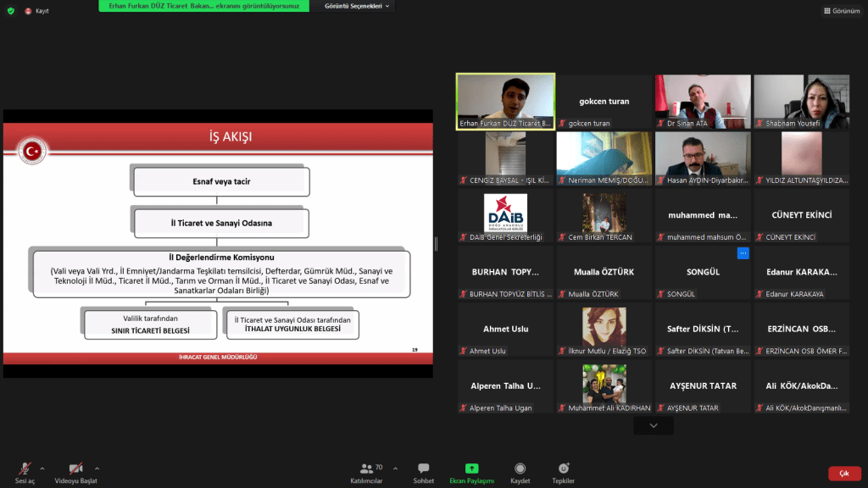Viewport: 868px width, 488px height.
Task: Click the divider between slide and gallery
Action: (x=437, y=244)
